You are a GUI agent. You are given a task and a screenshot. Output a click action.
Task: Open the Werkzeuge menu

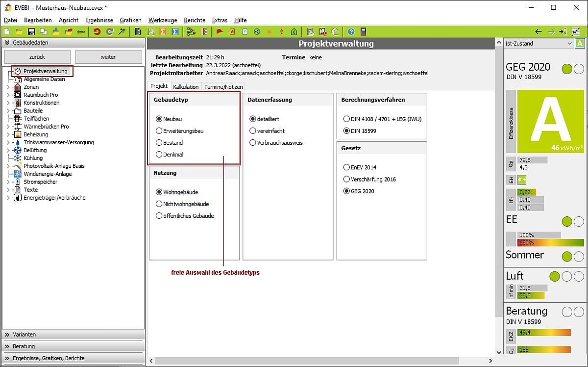163,20
